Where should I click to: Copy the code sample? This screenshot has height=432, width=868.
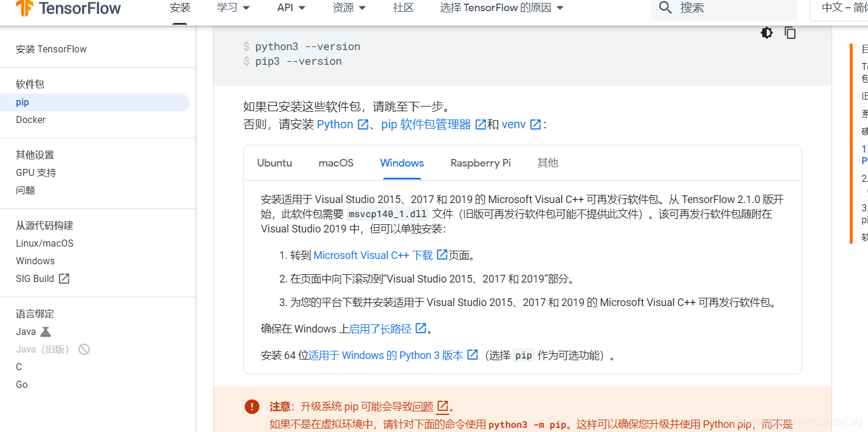(x=790, y=33)
